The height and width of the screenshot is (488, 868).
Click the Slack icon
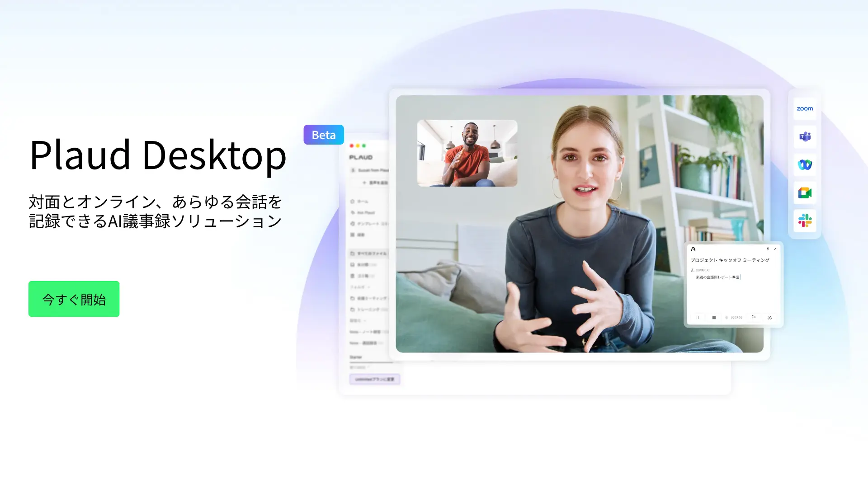[x=805, y=221]
